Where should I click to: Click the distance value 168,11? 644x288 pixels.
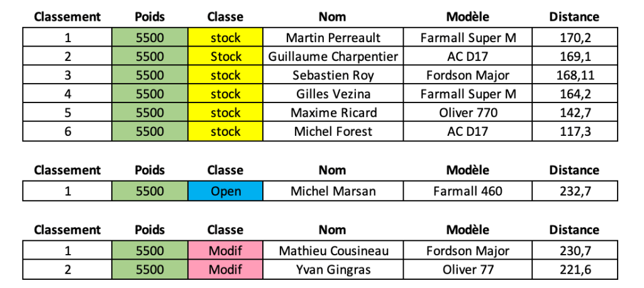coord(574,75)
